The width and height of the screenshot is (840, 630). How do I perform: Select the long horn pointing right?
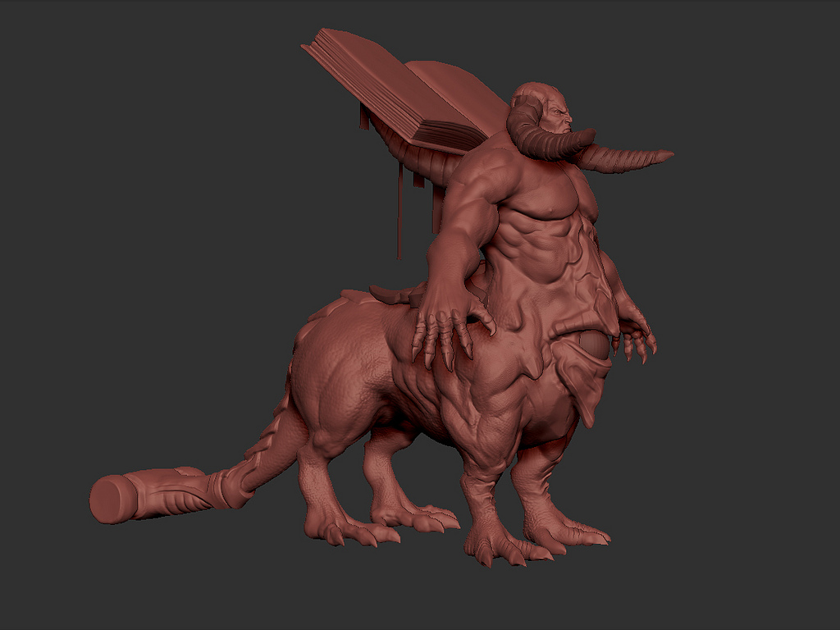point(623,159)
